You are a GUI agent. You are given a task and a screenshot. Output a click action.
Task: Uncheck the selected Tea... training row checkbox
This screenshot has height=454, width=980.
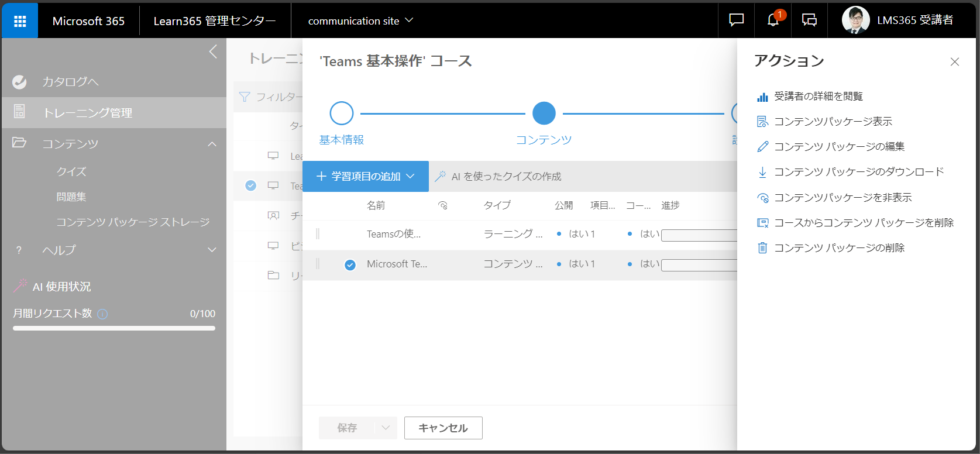click(x=250, y=185)
